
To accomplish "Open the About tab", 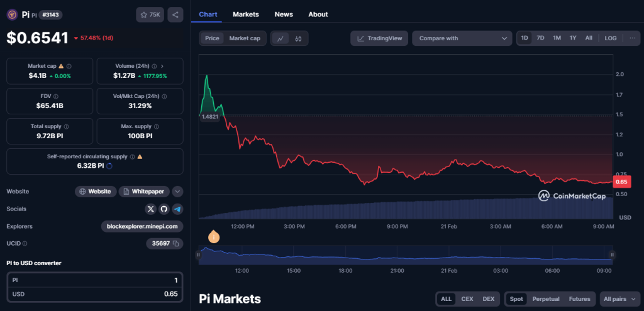I will click(x=318, y=14).
